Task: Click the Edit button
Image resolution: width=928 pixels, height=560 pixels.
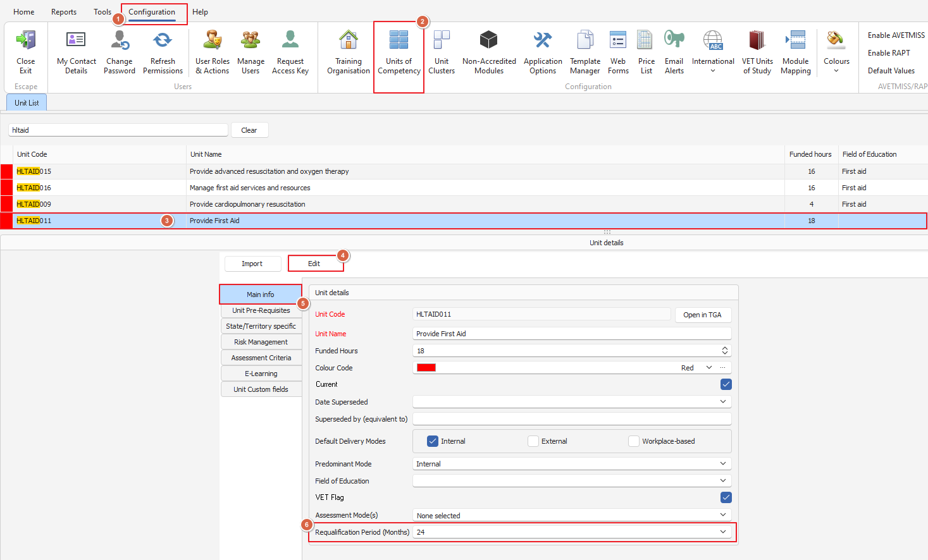Action: tap(314, 264)
